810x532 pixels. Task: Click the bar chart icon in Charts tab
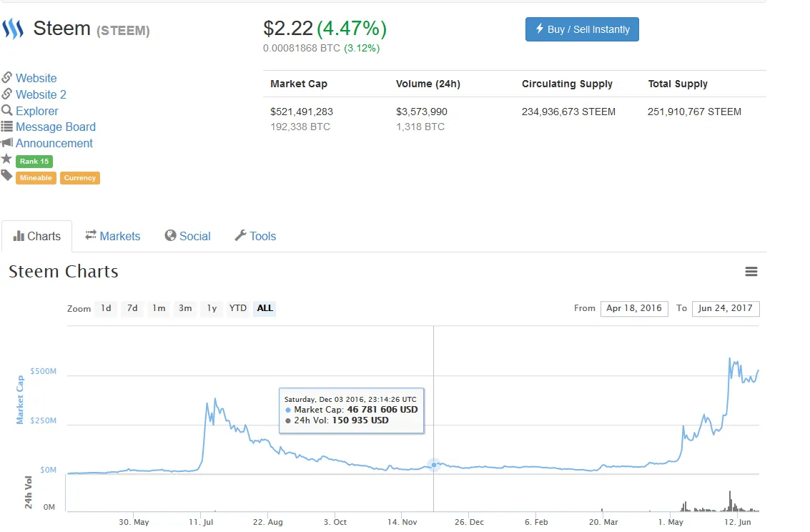19,236
